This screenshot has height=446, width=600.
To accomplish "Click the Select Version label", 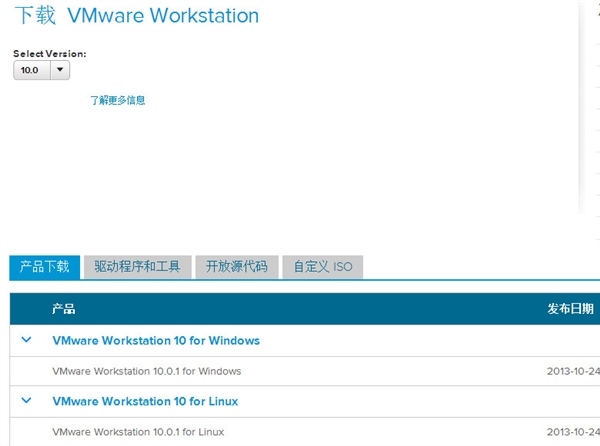I will click(x=49, y=53).
